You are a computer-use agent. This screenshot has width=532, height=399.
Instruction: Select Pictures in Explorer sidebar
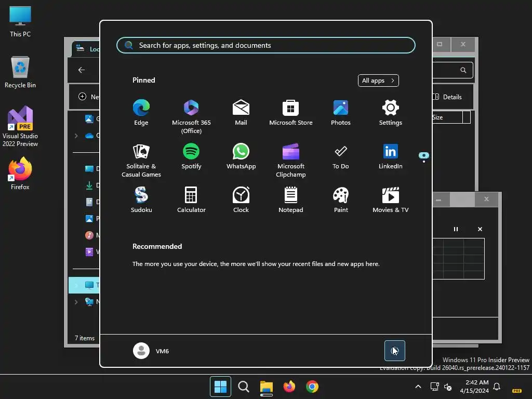coord(92,219)
